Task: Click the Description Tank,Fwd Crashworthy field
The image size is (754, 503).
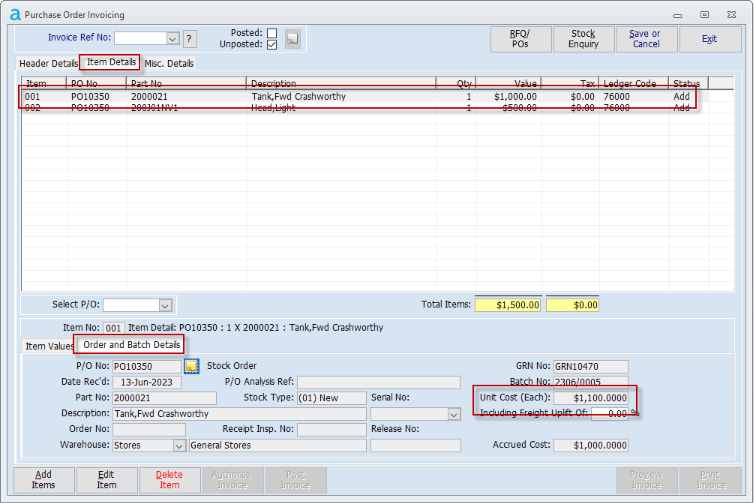Action: (x=239, y=414)
